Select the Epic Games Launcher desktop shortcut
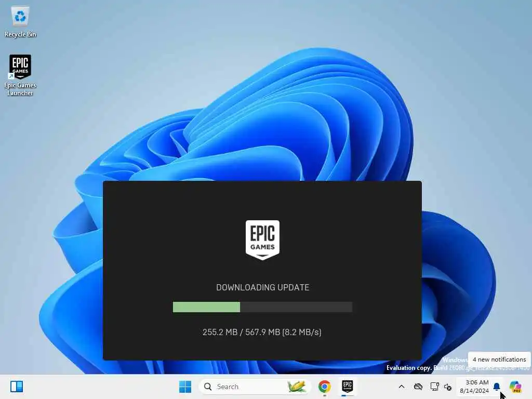Image resolution: width=532 pixels, height=399 pixels. [20, 75]
